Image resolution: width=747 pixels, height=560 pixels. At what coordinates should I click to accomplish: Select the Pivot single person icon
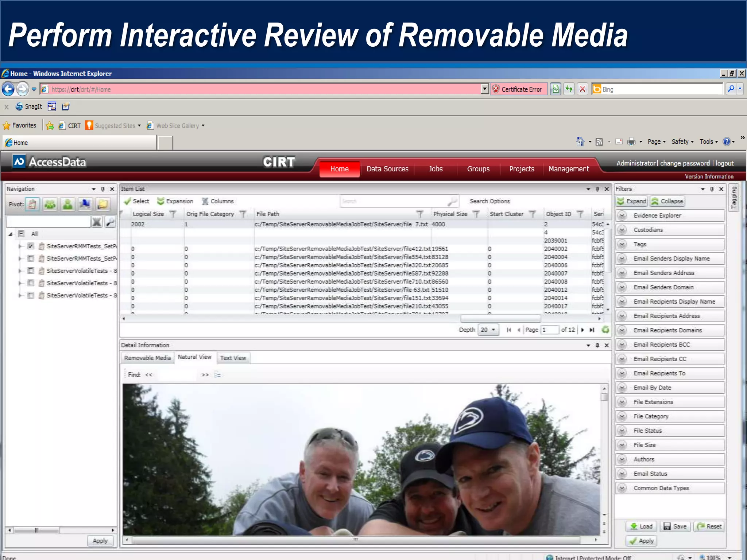coord(67,204)
